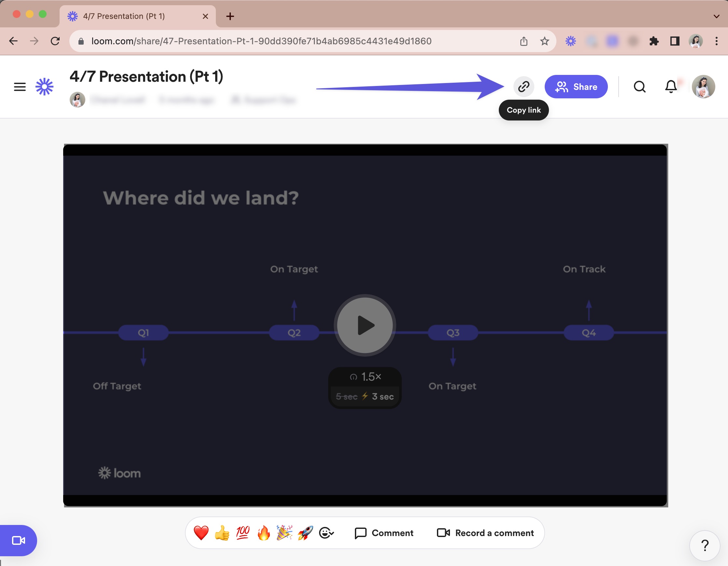
Task: Click the browser address bar URL
Action: pyautogui.click(x=261, y=41)
